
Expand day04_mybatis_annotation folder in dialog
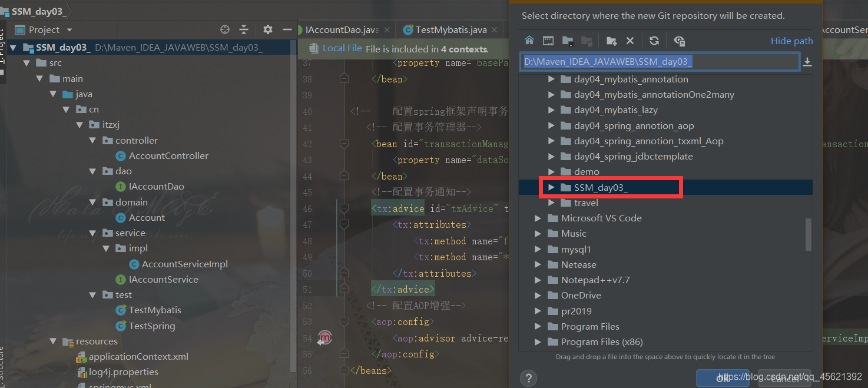point(551,79)
